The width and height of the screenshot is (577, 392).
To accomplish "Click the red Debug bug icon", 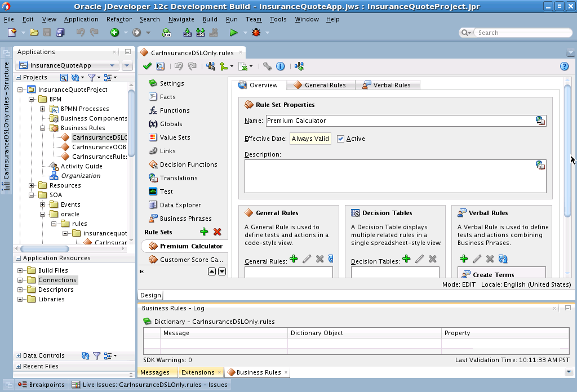I will tap(256, 33).
